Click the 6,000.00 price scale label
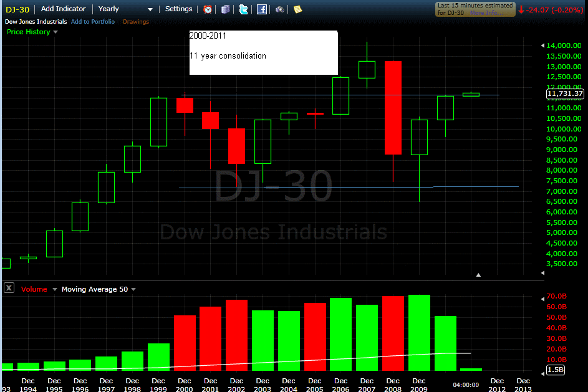The height and width of the screenshot is (392, 588). pyautogui.click(x=562, y=212)
